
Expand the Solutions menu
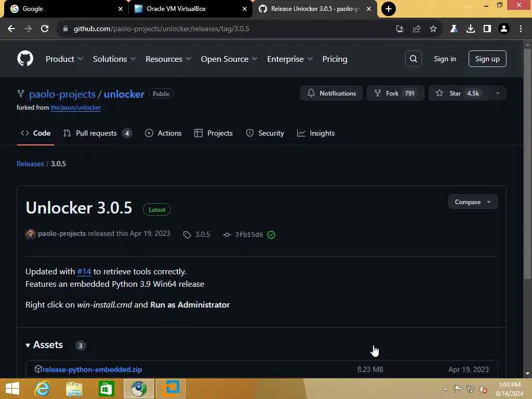(114, 59)
